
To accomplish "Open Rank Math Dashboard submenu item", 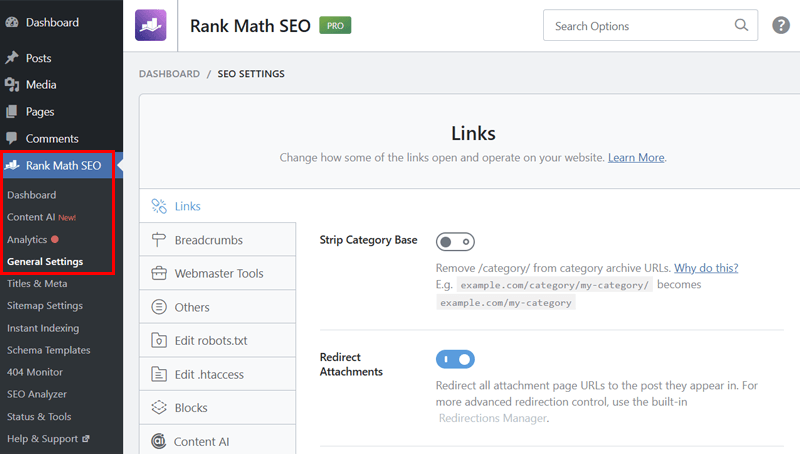I will tap(32, 195).
